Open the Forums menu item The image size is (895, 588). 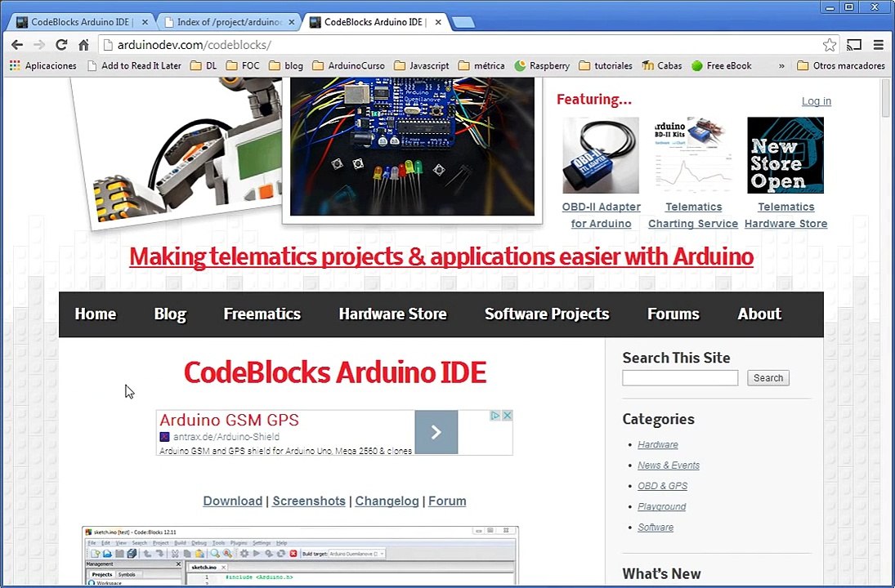point(673,314)
